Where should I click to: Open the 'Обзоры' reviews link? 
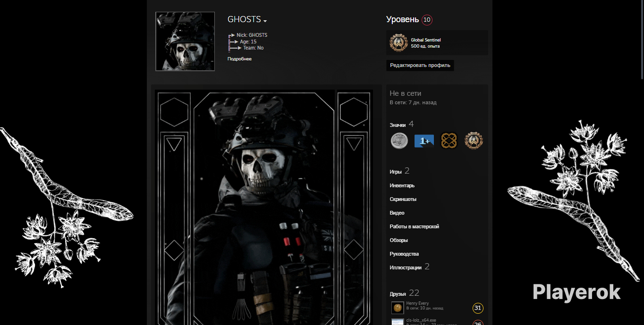pos(398,240)
